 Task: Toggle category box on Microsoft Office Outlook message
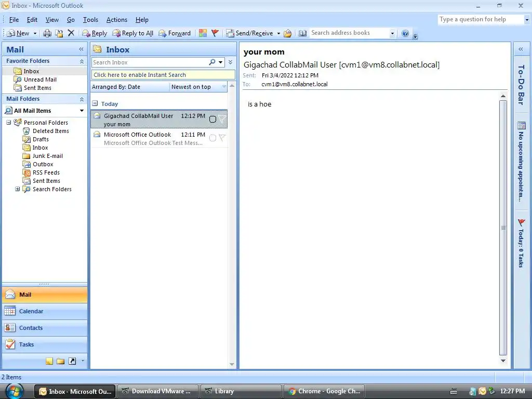[212, 138]
